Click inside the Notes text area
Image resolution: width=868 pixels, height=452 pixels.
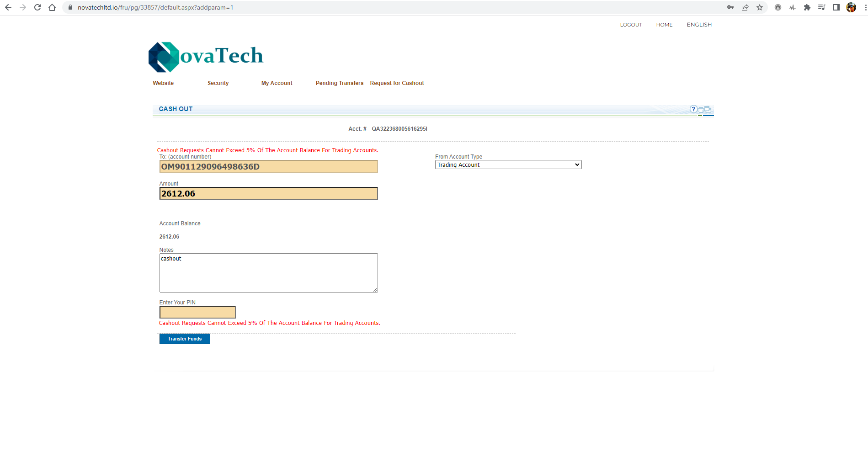coord(269,273)
